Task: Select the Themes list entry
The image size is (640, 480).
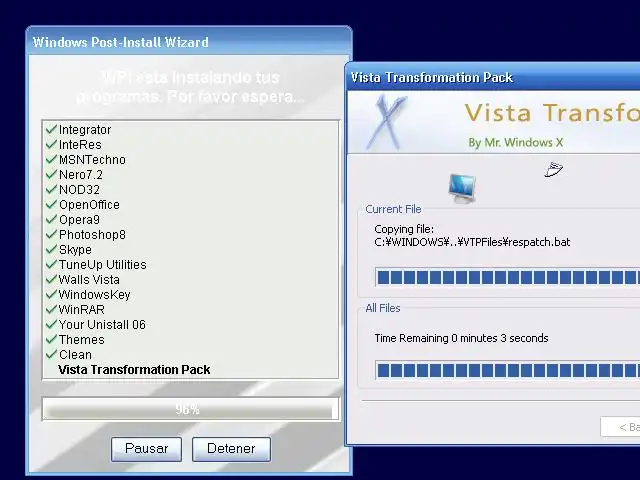Action: coord(82,340)
